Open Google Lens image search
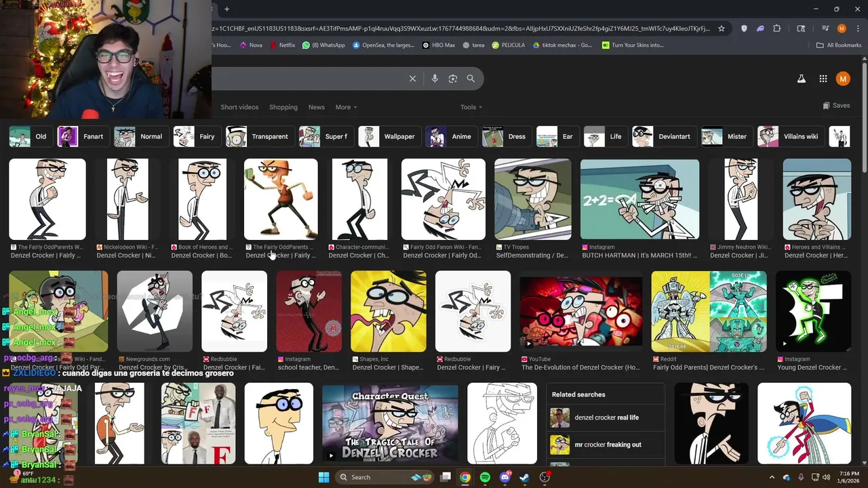Image resolution: width=868 pixels, height=488 pixels. tap(453, 79)
